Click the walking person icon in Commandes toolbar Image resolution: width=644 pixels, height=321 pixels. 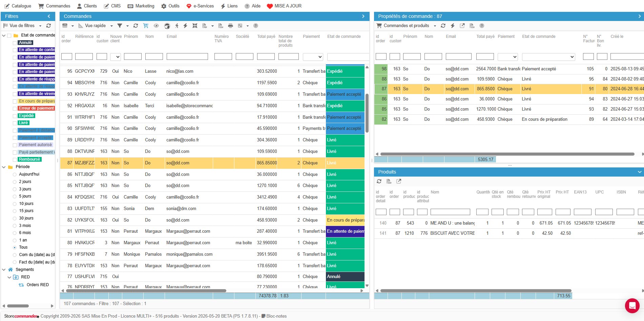point(177,26)
